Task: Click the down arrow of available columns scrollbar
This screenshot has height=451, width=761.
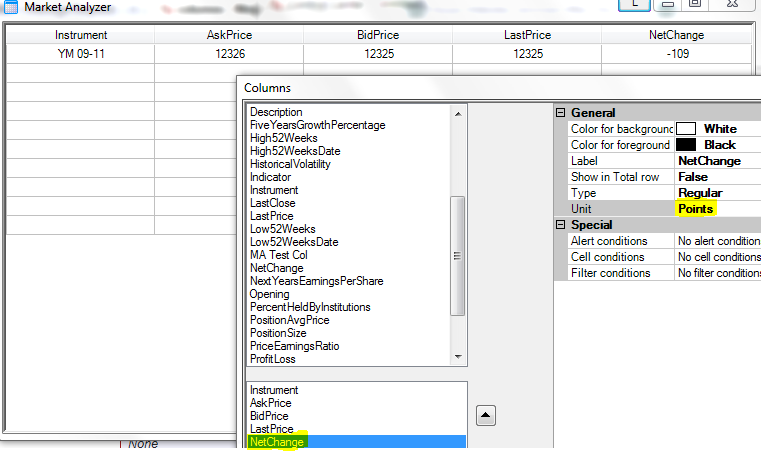Action: tap(458, 357)
